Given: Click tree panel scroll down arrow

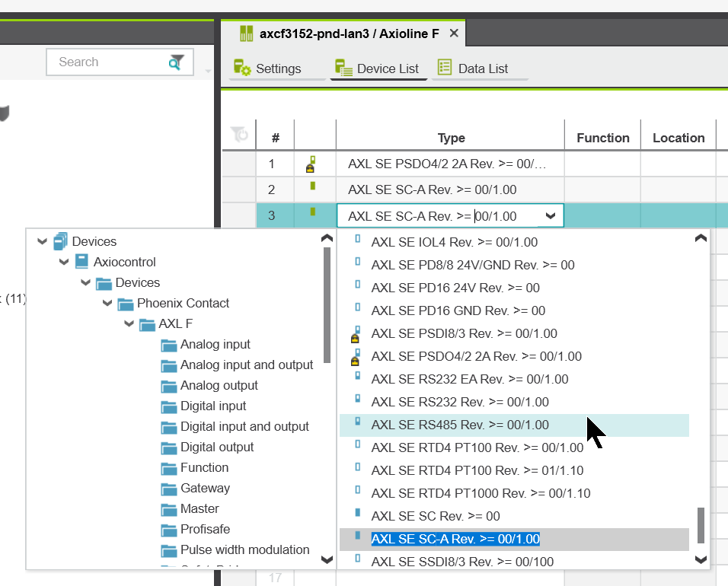Looking at the screenshot, I should [x=327, y=559].
